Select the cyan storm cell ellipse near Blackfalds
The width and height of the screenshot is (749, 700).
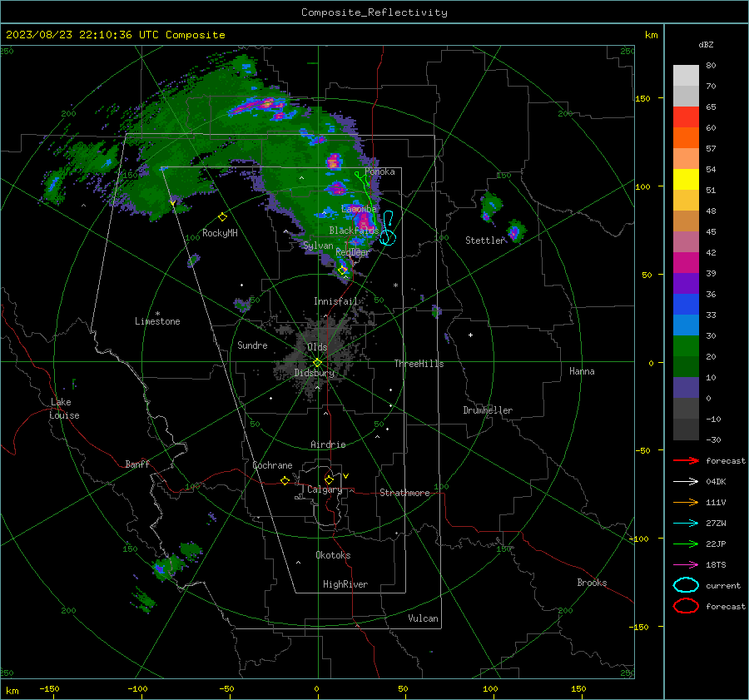(388, 237)
